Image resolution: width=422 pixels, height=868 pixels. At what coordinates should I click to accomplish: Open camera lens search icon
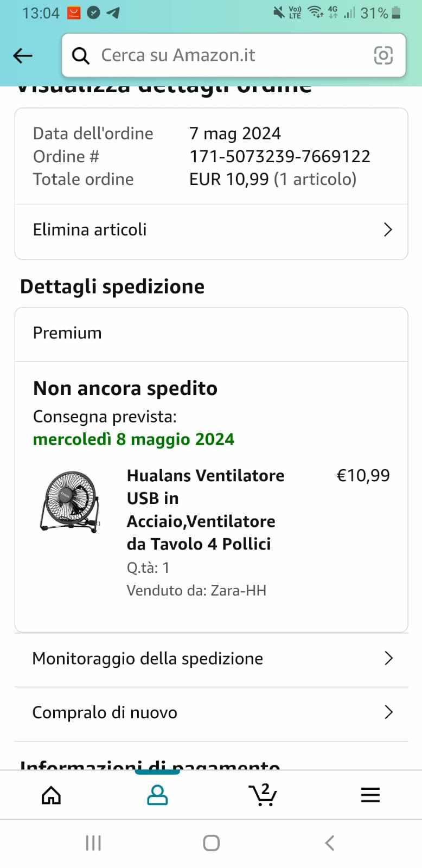[383, 55]
